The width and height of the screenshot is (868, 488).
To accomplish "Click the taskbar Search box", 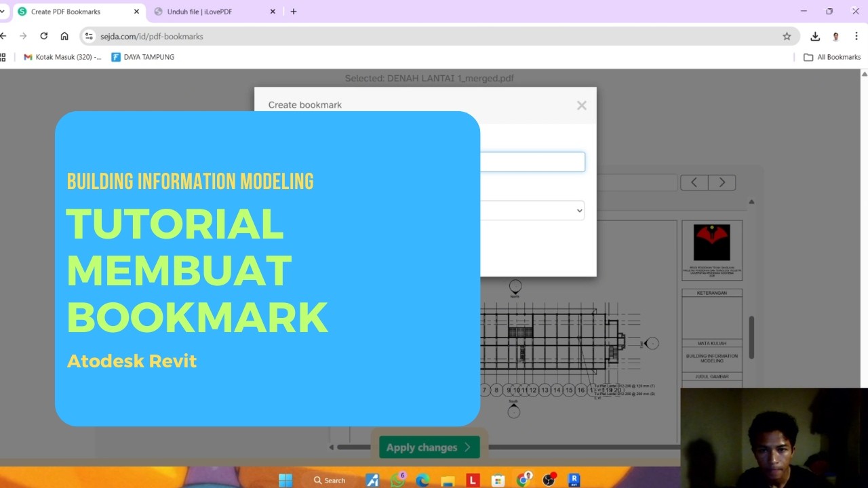I will [x=330, y=480].
